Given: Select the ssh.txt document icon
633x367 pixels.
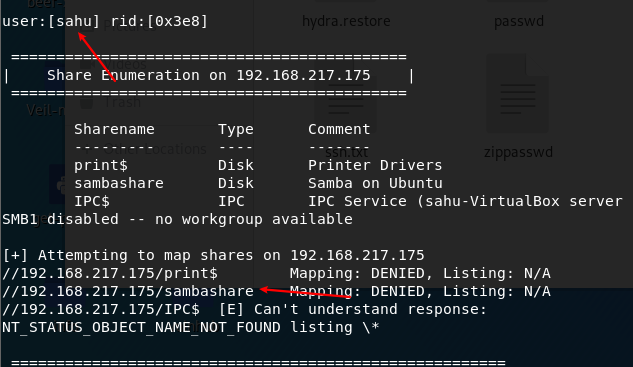Looking at the screenshot, I should [346, 99].
